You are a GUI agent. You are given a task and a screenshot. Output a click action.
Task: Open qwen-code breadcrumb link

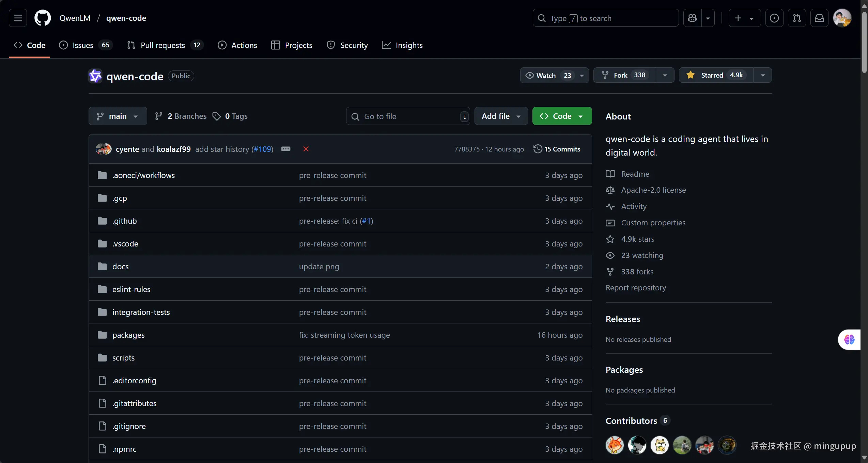click(126, 18)
